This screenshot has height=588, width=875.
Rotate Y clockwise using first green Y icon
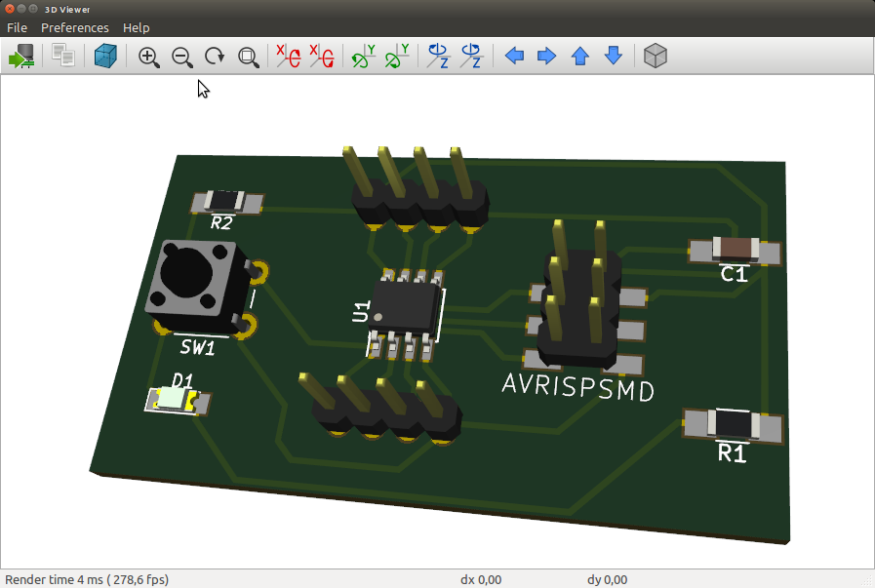(x=363, y=57)
